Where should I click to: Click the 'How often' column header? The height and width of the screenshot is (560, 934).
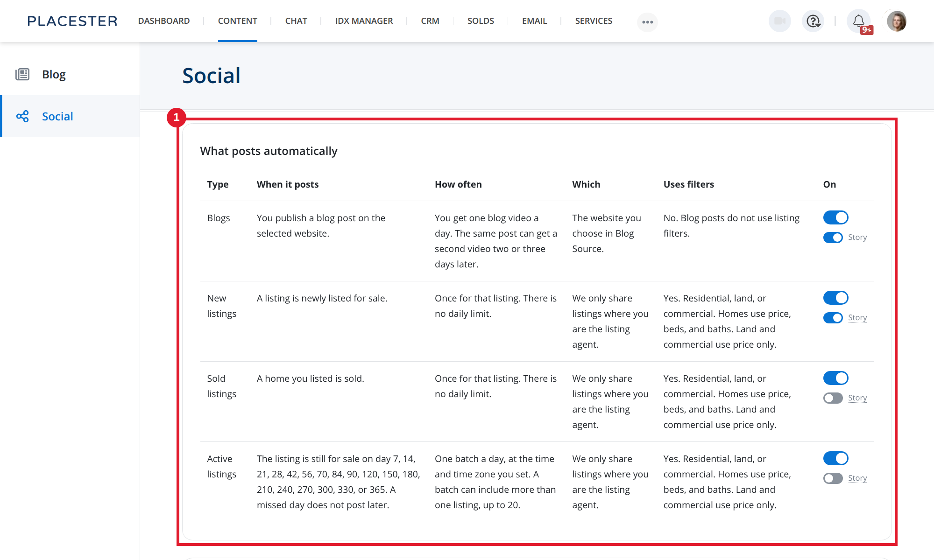[458, 184]
